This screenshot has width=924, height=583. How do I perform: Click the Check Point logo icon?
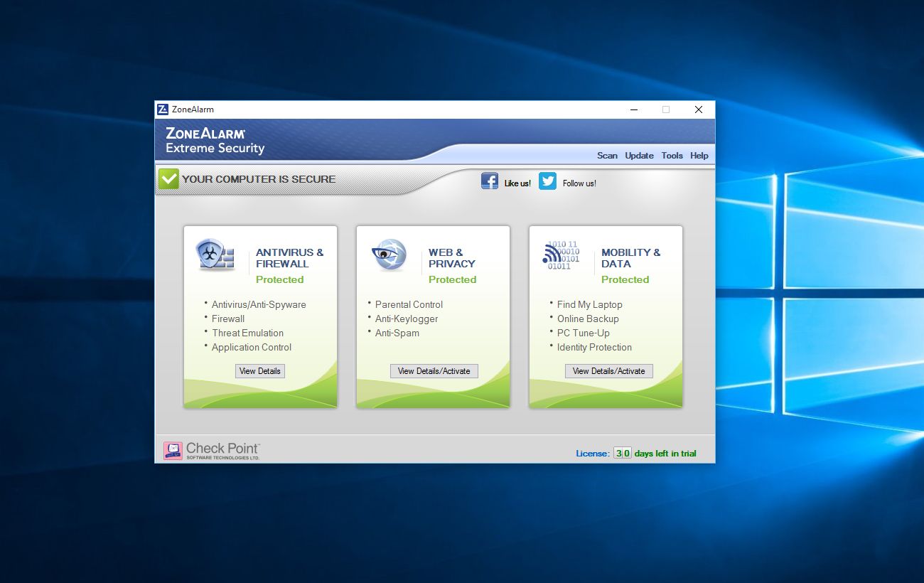(173, 451)
